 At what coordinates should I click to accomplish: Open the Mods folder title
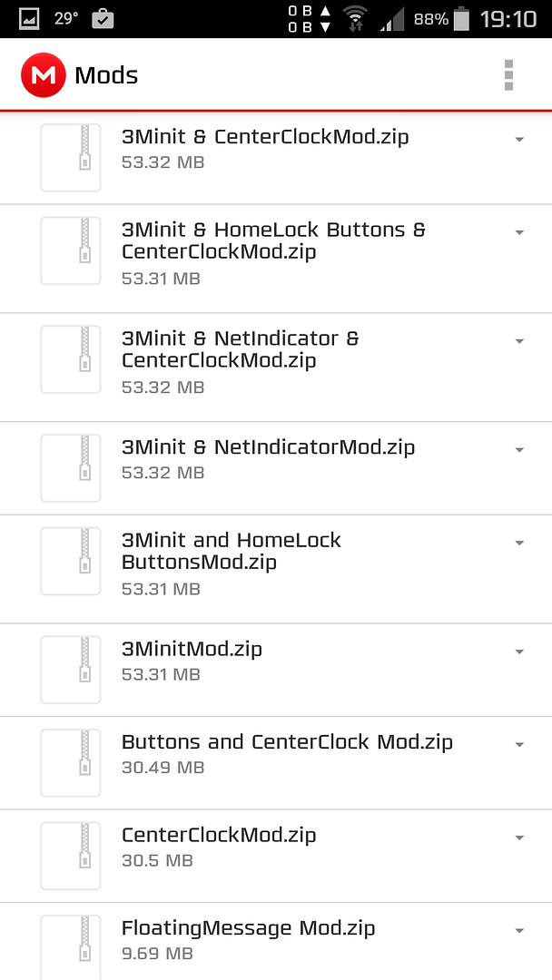click(106, 74)
